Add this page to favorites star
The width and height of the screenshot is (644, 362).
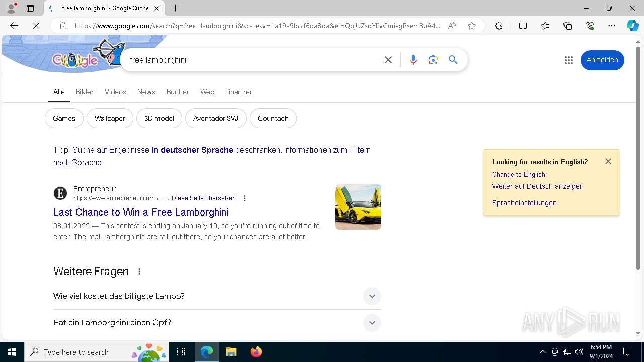pyautogui.click(x=472, y=26)
